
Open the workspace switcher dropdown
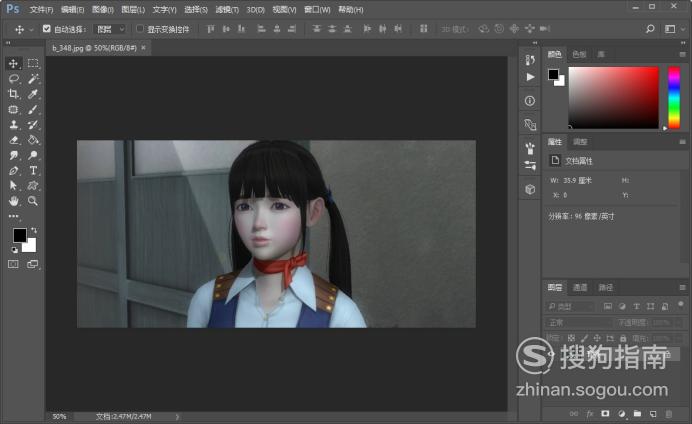click(674, 29)
